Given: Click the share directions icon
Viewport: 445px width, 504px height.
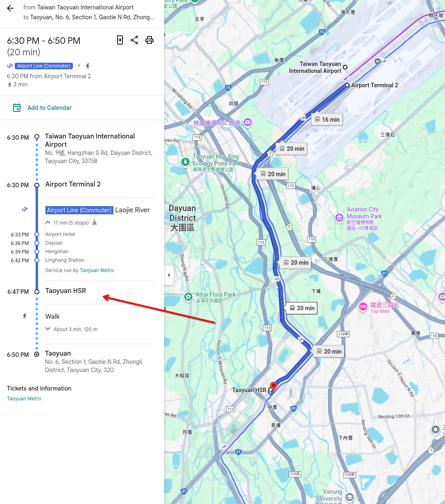Looking at the screenshot, I should pos(134,40).
